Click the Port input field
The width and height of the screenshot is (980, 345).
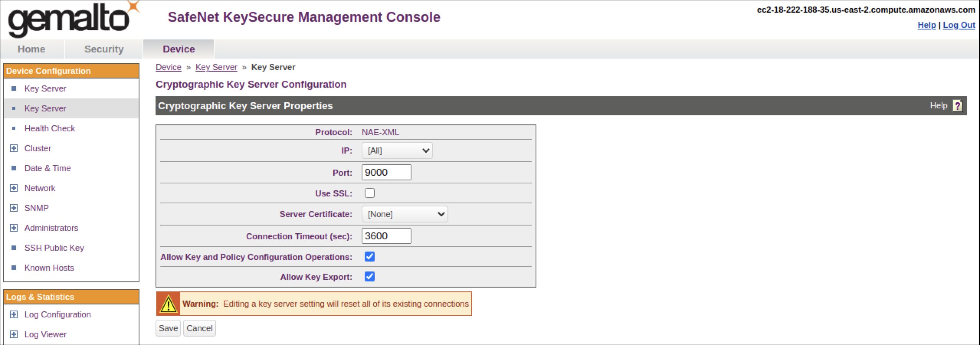click(386, 173)
